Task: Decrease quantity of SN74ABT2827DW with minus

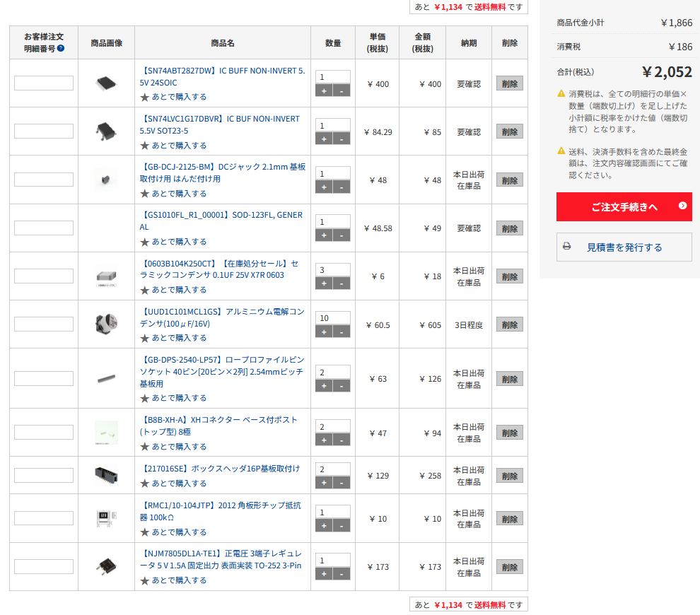Action: point(342,91)
